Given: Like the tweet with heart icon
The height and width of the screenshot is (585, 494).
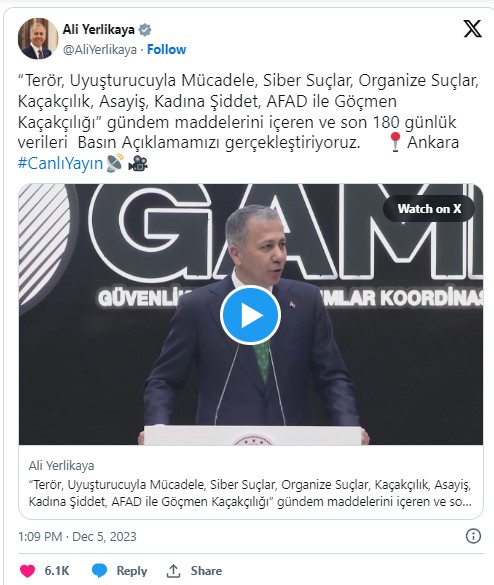Looking at the screenshot, I should click(x=27, y=571).
